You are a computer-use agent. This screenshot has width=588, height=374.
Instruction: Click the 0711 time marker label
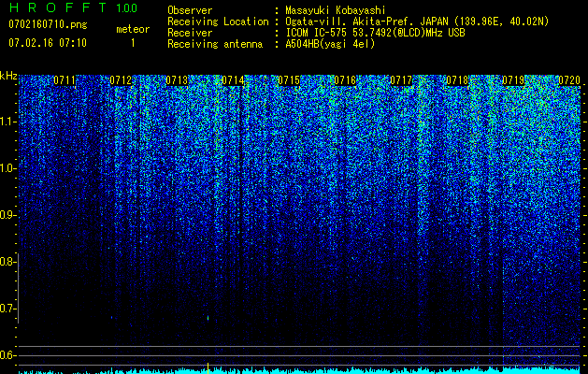coord(65,80)
